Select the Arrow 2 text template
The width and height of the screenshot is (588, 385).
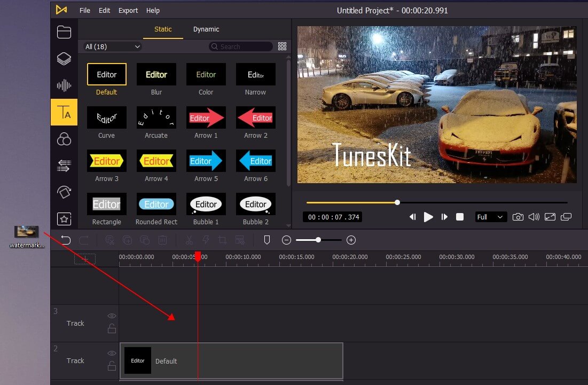255,123
